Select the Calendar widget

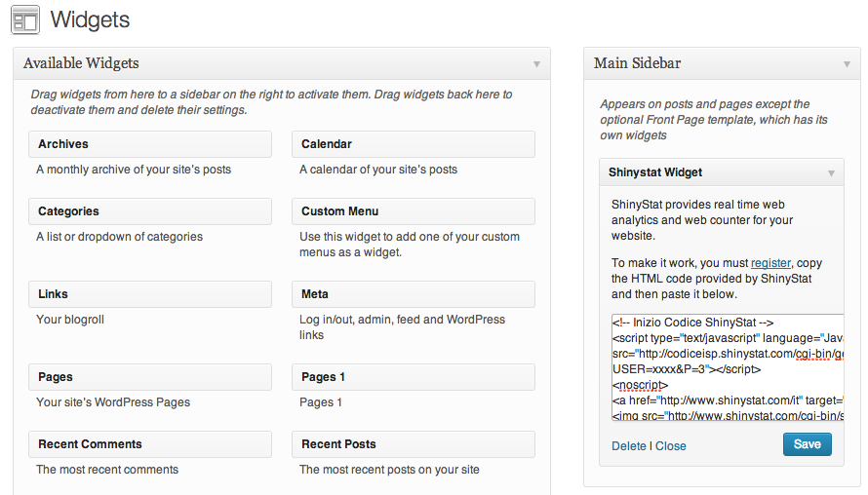point(414,144)
